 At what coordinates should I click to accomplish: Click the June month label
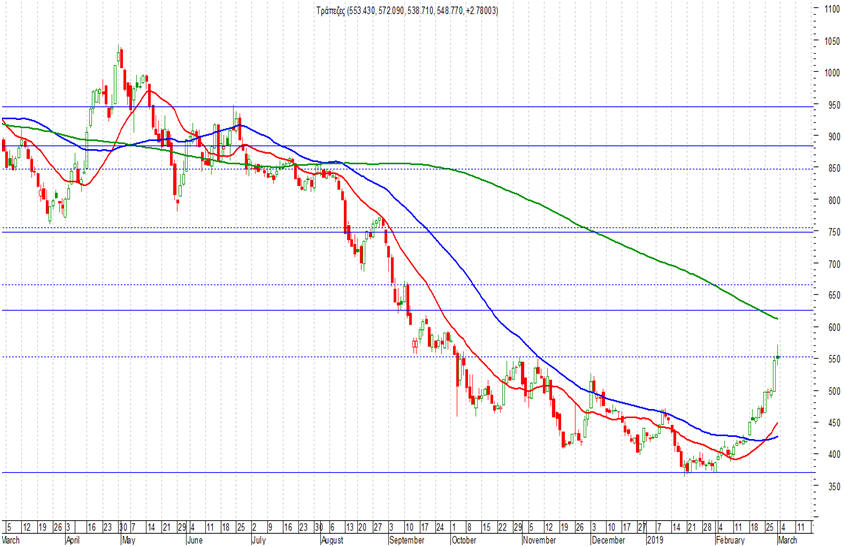coord(194,540)
